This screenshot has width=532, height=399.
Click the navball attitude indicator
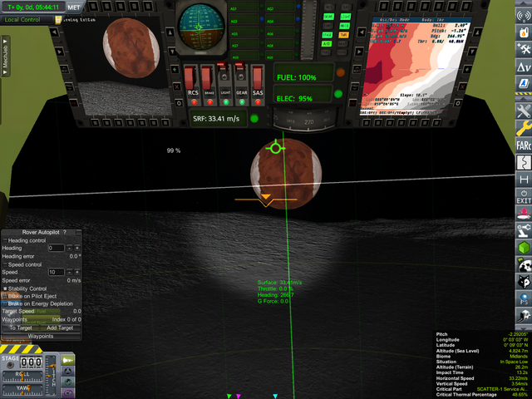(x=201, y=27)
